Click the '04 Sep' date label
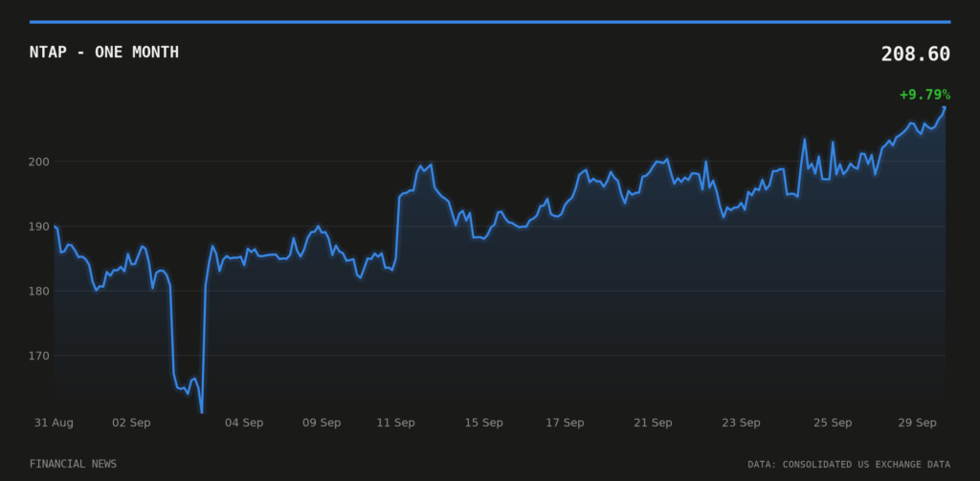 click(x=244, y=423)
